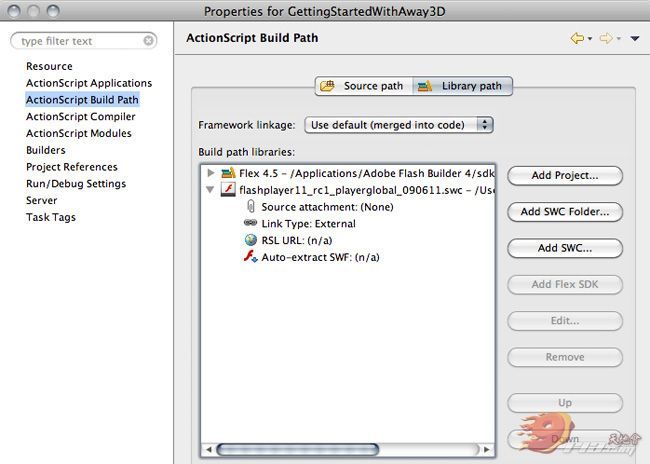650x464 pixels.
Task: Select Resource in the sidebar
Action: coord(49,66)
